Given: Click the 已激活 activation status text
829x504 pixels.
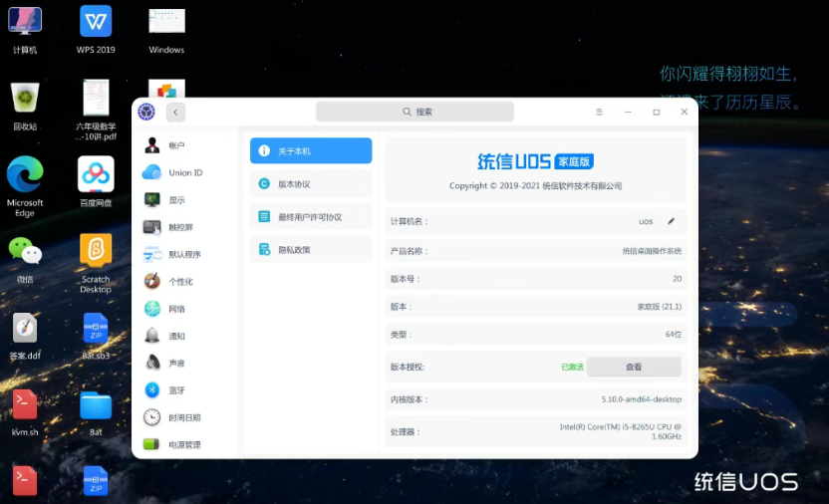Looking at the screenshot, I should 572,367.
